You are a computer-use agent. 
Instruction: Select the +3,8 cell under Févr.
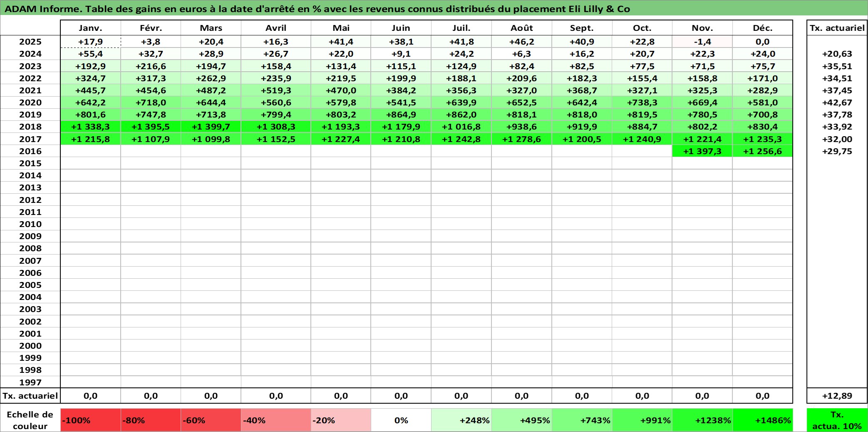pos(151,42)
